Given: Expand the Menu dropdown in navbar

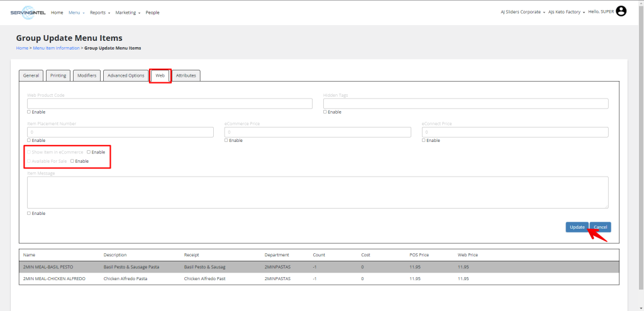Looking at the screenshot, I should (x=76, y=13).
